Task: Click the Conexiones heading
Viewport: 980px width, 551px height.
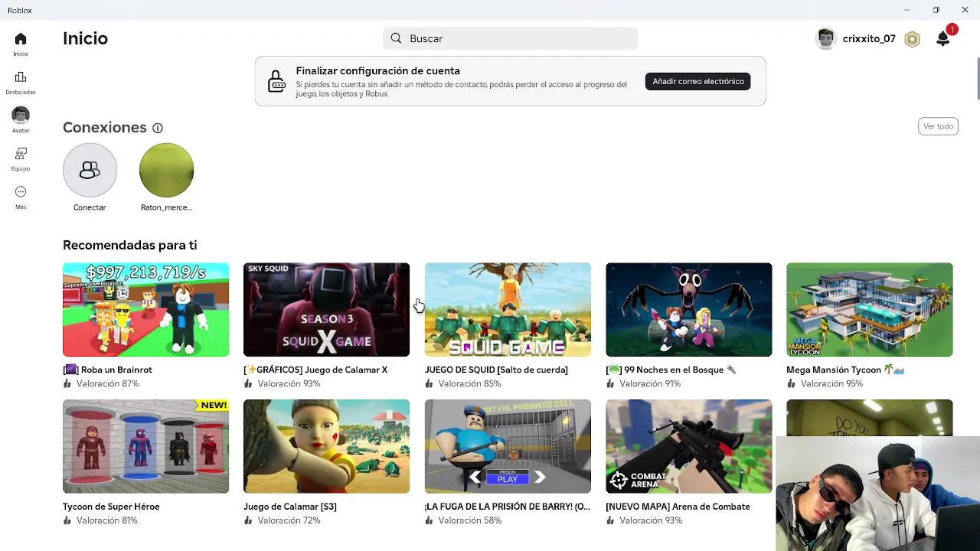Action: pos(104,128)
